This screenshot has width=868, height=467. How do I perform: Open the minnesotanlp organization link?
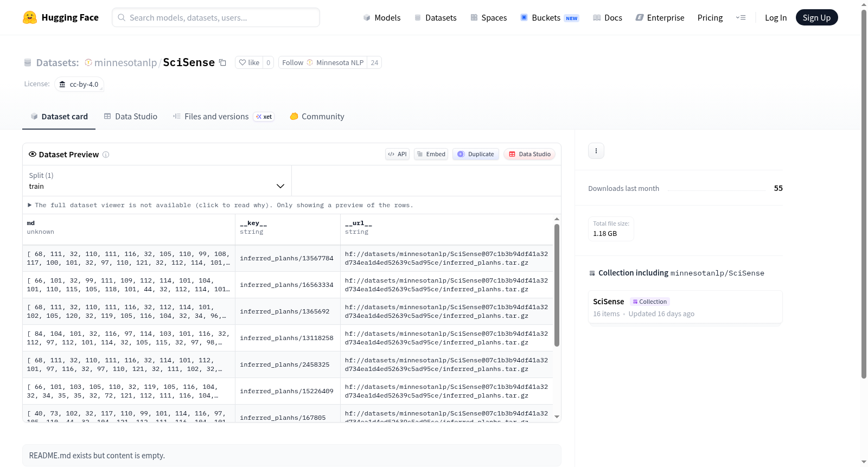point(125,62)
